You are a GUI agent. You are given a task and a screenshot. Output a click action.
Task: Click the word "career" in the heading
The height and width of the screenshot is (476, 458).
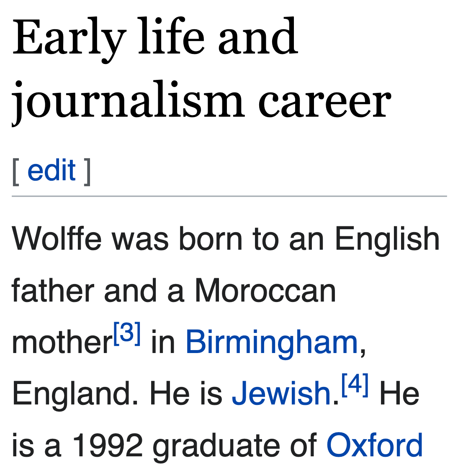(324, 101)
